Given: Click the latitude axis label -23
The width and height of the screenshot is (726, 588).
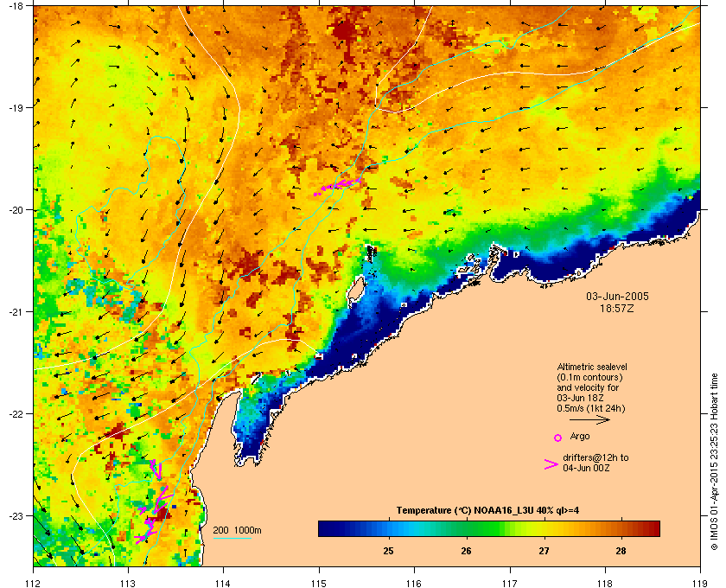Looking at the screenshot, I should tap(16, 515).
